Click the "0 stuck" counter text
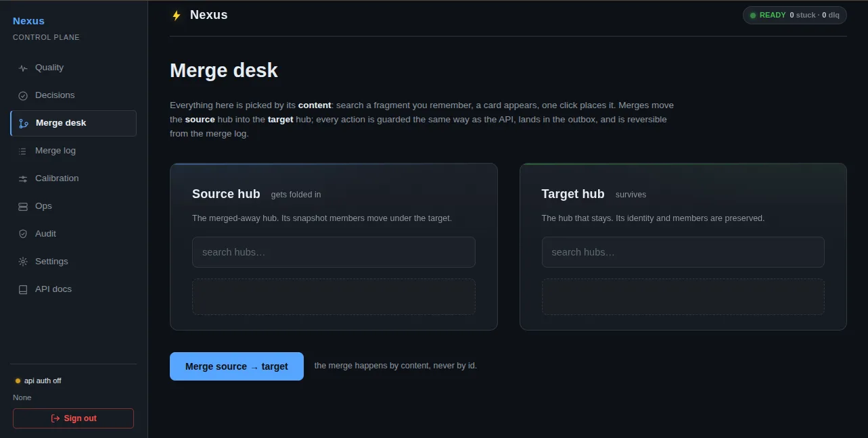868x438 pixels. (x=803, y=15)
